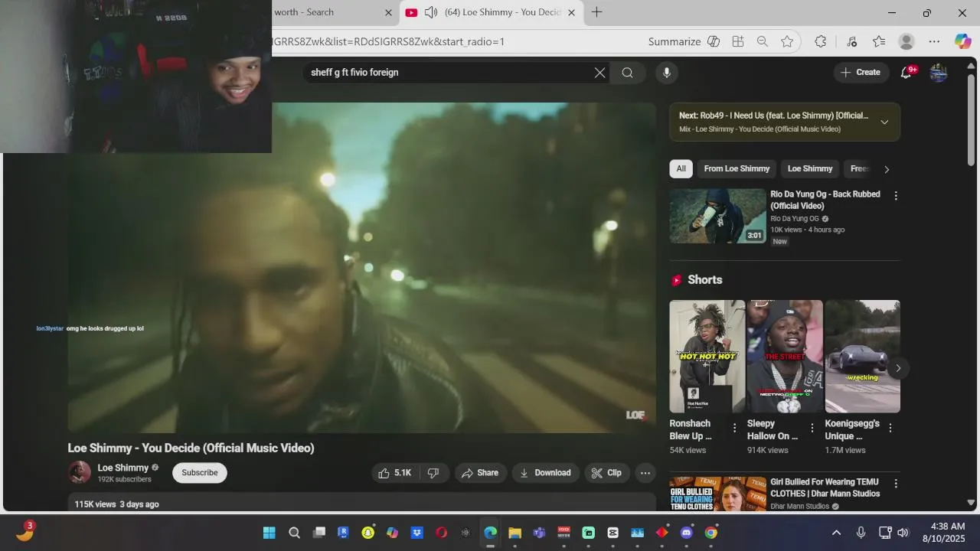Open Snapchat from the taskbar
This screenshot has width=980, height=551.
(367, 533)
